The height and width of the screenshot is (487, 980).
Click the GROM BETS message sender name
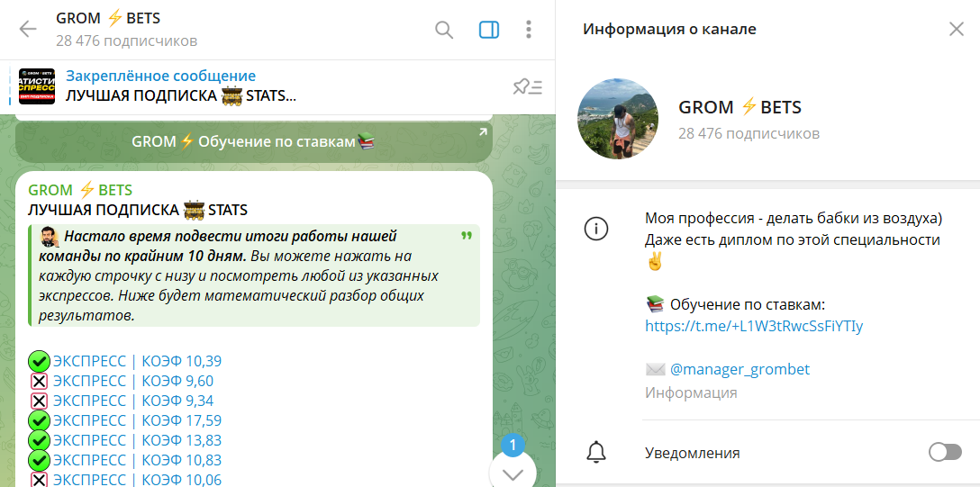pyautogui.click(x=80, y=190)
